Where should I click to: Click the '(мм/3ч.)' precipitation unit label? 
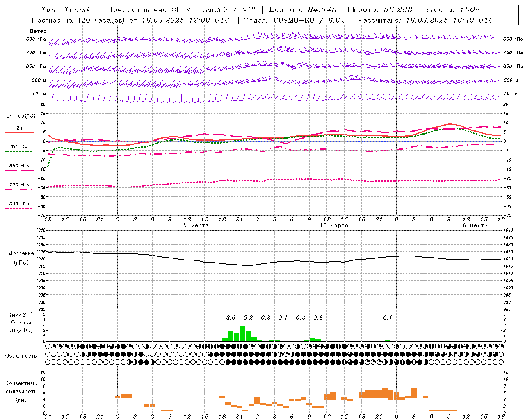pos(21,315)
